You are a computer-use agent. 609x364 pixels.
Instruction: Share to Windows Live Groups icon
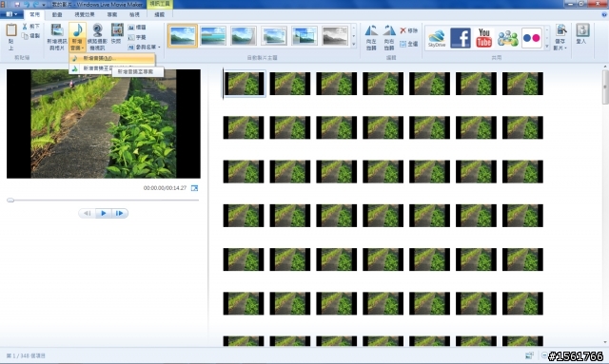507,38
